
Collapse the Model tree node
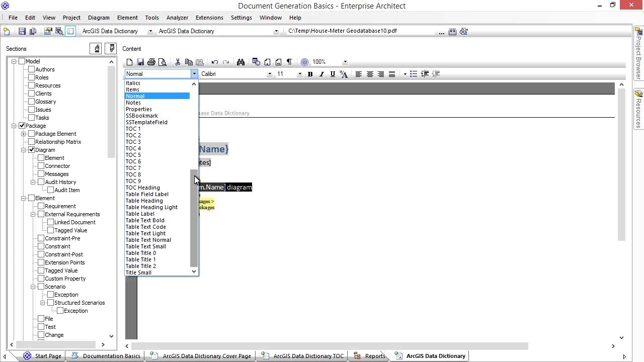(x=14, y=61)
